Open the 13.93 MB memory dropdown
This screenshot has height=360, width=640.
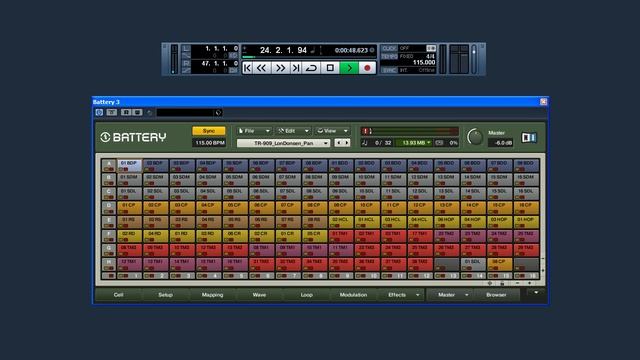coord(414,143)
